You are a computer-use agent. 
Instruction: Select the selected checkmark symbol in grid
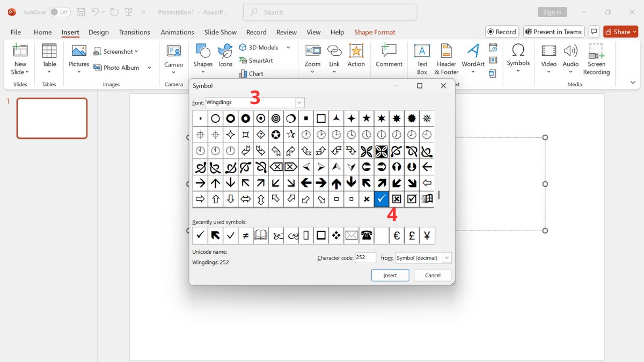tap(382, 199)
